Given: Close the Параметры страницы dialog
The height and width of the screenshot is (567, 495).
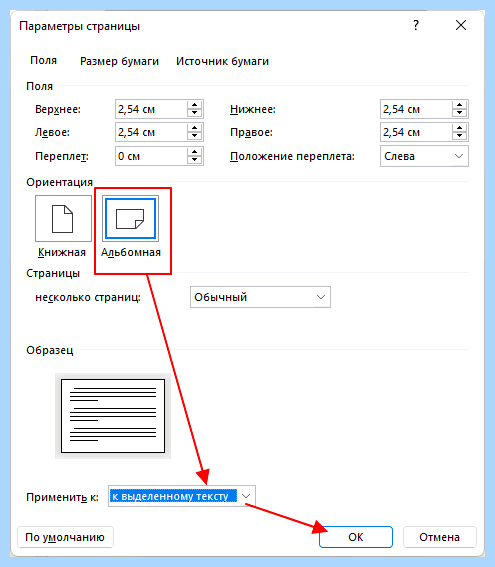Looking at the screenshot, I should coord(461,25).
